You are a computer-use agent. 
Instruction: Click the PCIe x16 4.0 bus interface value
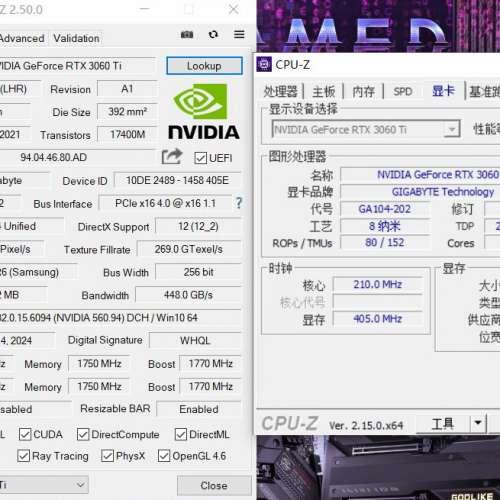point(165,203)
